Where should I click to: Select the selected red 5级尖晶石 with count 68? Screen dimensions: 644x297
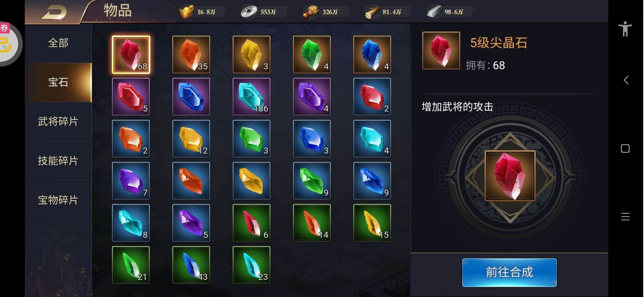[131, 54]
